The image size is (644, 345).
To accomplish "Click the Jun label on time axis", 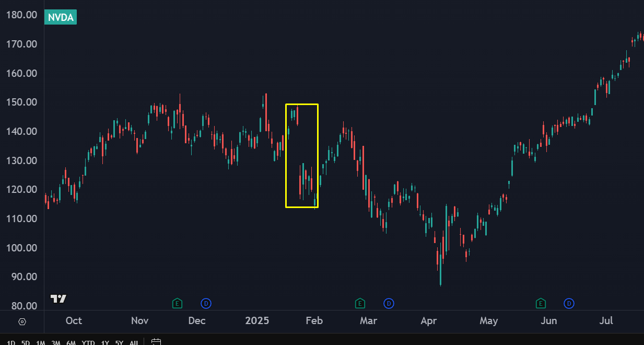I will tap(549, 321).
